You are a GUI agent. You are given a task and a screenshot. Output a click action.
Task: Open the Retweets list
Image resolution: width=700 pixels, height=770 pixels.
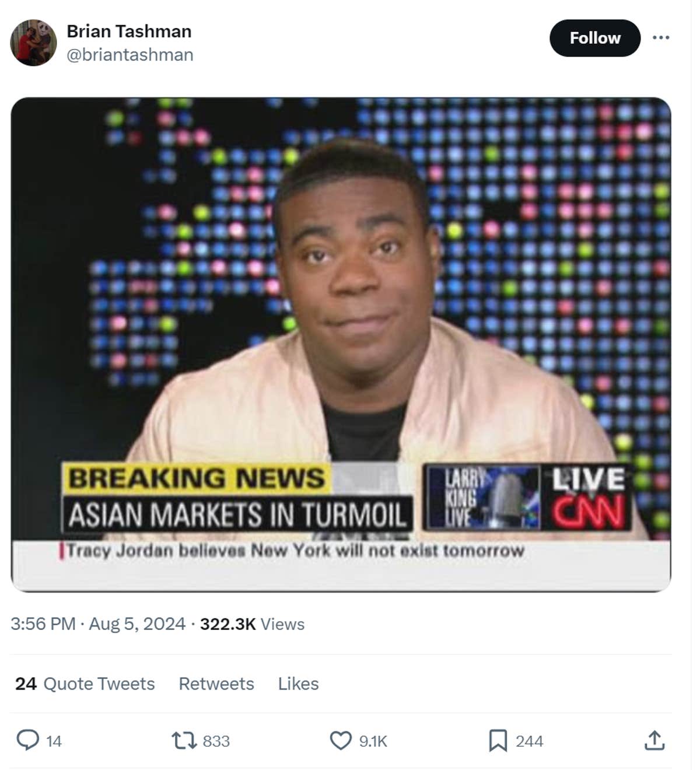click(216, 684)
